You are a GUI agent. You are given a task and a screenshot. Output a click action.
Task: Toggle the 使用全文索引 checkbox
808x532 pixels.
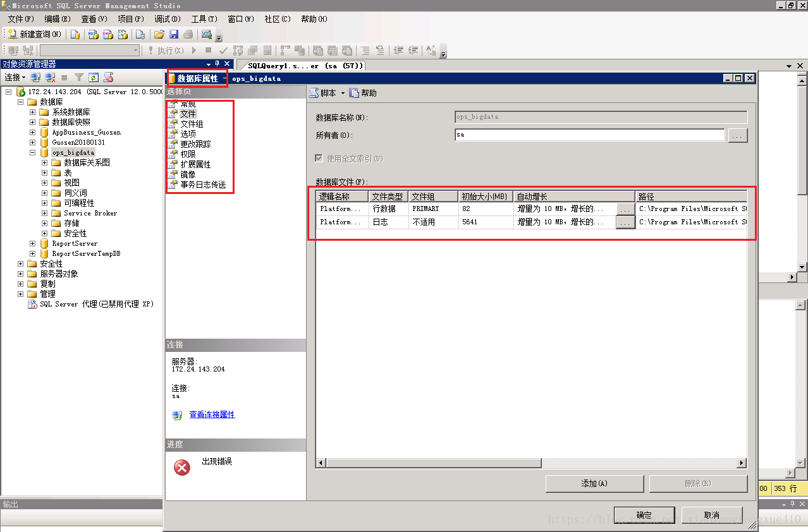pyautogui.click(x=319, y=159)
